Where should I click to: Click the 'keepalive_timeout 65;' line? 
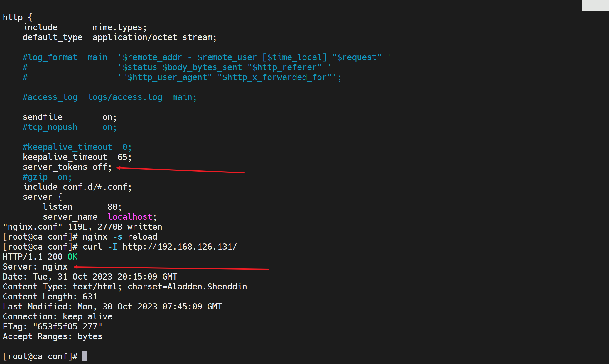[x=77, y=157]
